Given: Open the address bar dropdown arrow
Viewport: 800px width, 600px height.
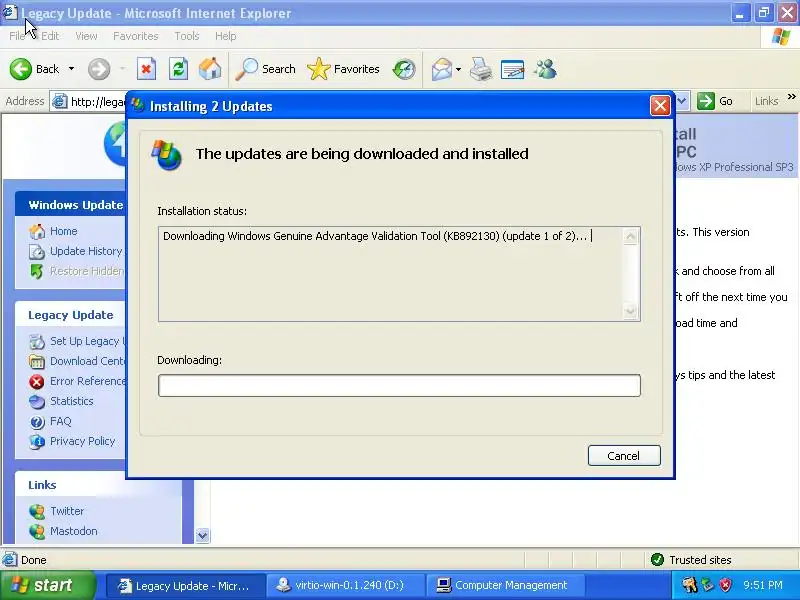Looking at the screenshot, I should coord(682,101).
